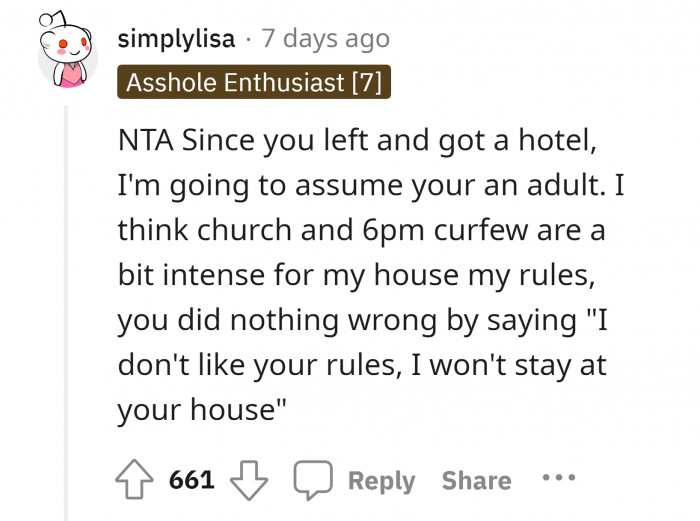
Task: Click the Asshole Enthusiast [7] flair badge
Action: (253, 81)
